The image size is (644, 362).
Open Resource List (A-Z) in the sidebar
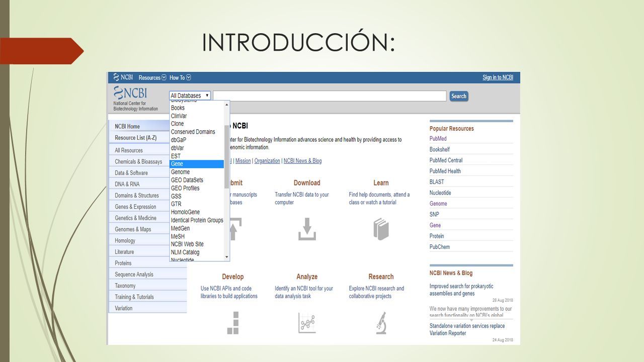(139, 138)
